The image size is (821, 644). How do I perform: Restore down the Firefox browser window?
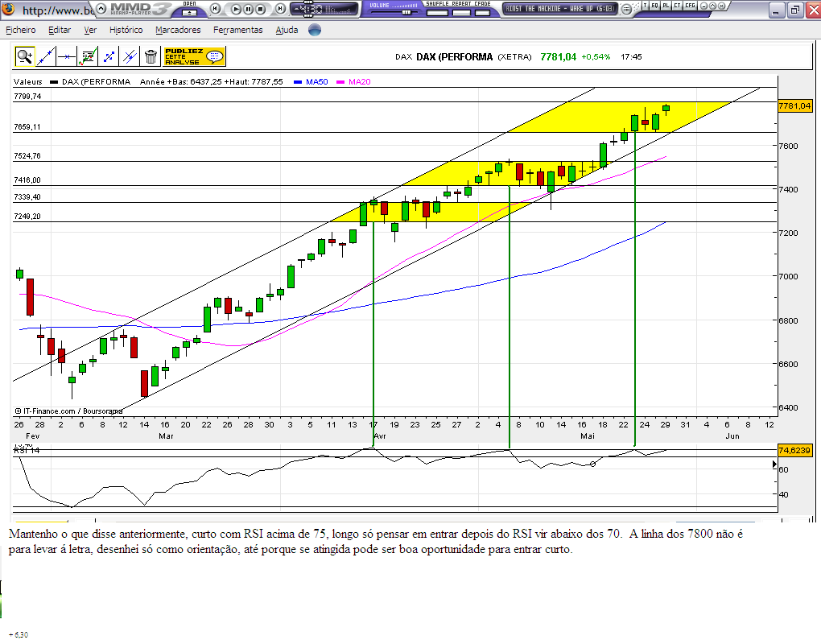tap(795, 10)
